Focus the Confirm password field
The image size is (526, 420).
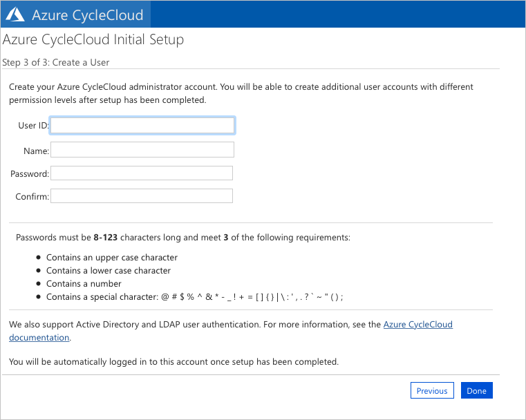(142, 196)
